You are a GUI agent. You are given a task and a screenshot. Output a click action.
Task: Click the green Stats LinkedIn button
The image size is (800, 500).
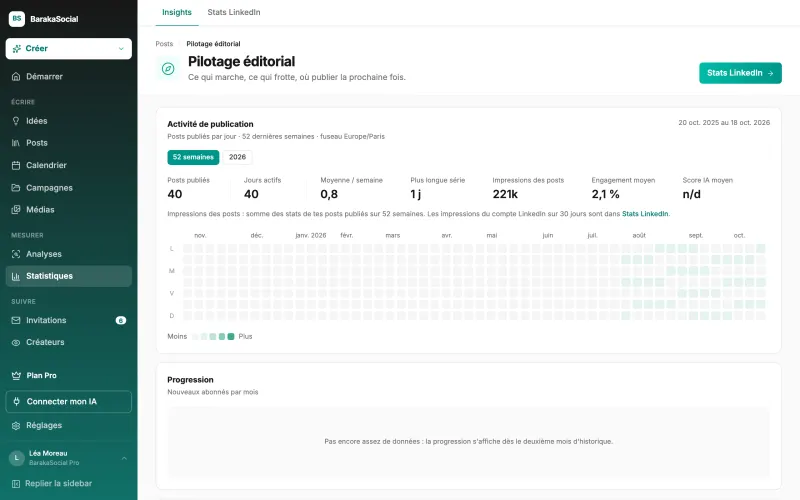click(x=740, y=73)
